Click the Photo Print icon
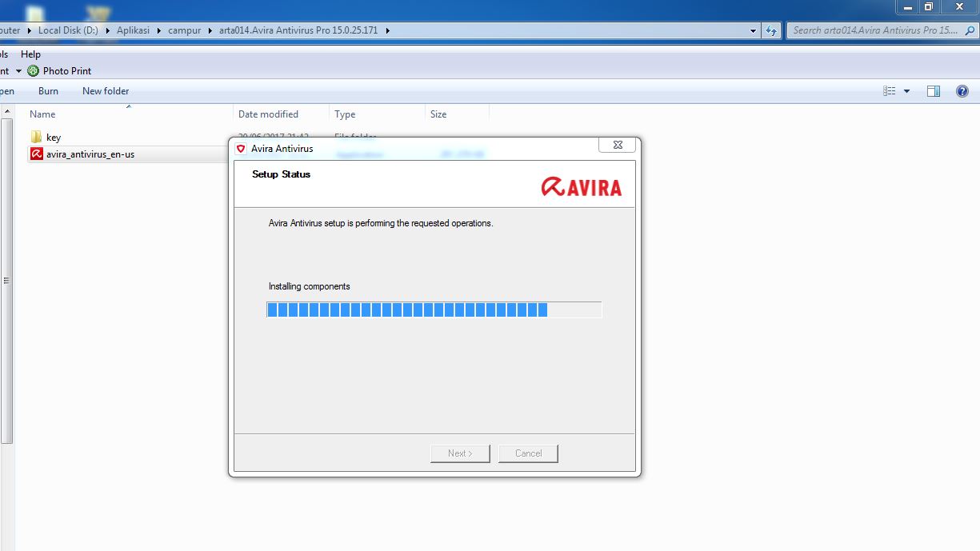 (33, 70)
